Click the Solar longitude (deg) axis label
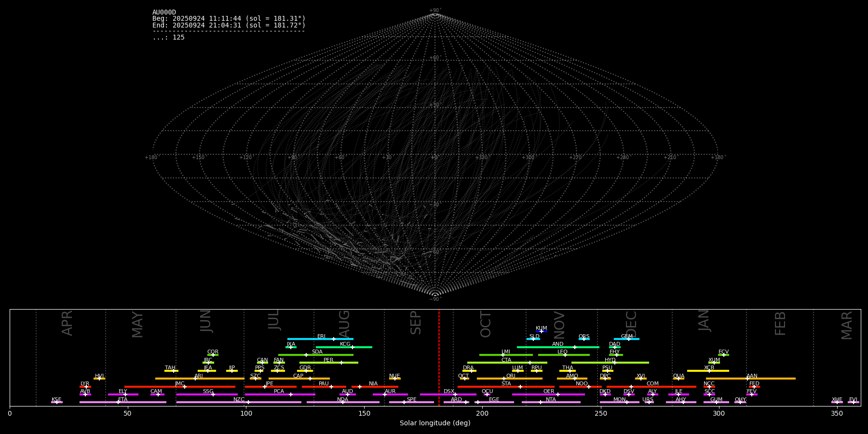This screenshot has width=868, height=434. [435, 423]
